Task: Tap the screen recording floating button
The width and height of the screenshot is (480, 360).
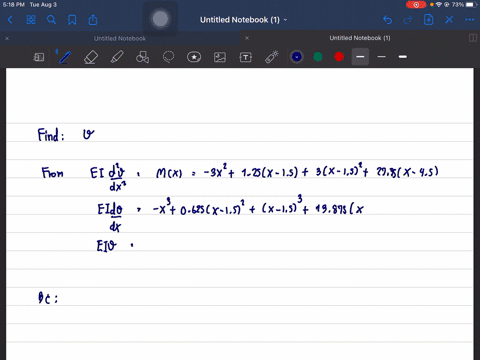Action: tap(160, 19)
